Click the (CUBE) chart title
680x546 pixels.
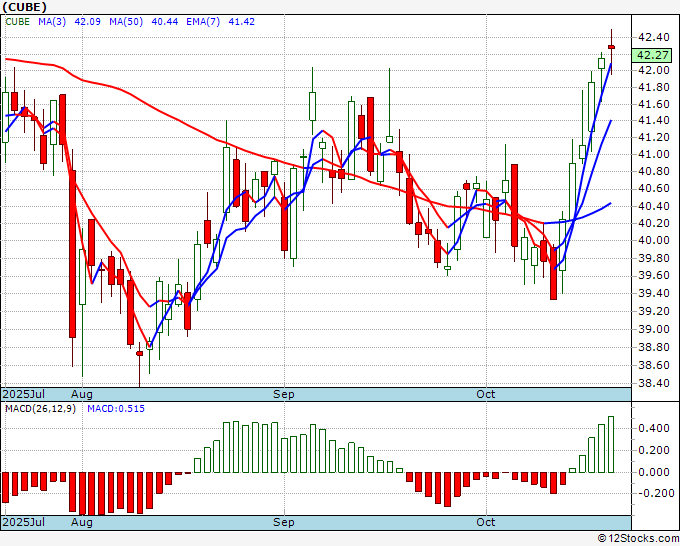pos(24,7)
